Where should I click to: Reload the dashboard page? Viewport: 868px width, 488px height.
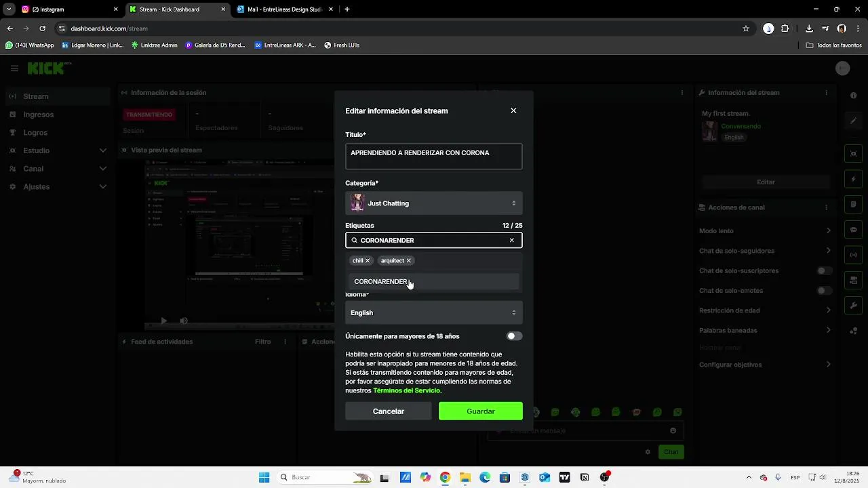[42, 28]
